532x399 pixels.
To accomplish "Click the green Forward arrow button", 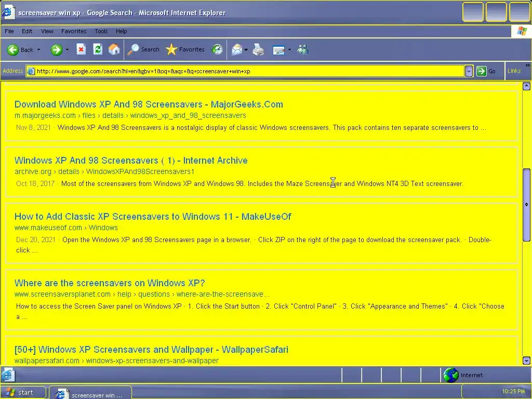I will click(x=56, y=50).
